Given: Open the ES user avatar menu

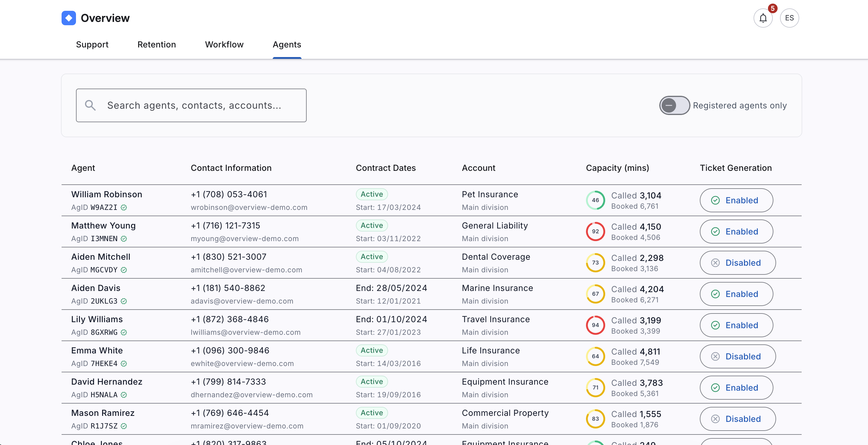Looking at the screenshot, I should coord(789,18).
